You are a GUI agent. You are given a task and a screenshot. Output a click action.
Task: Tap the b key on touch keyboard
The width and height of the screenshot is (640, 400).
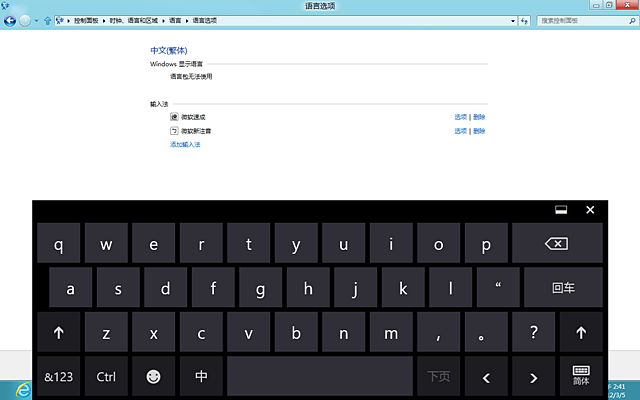click(x=296, y=332)
